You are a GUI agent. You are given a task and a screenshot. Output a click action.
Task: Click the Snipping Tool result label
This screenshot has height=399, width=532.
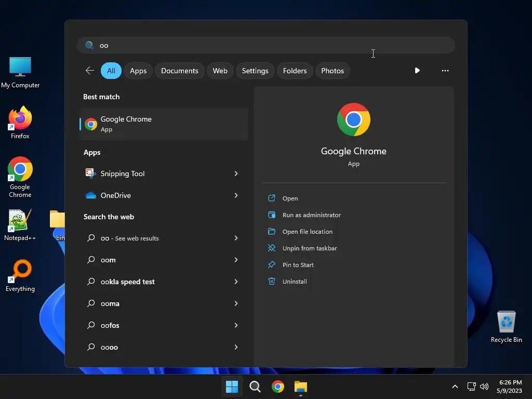click(x=123, y=174)
